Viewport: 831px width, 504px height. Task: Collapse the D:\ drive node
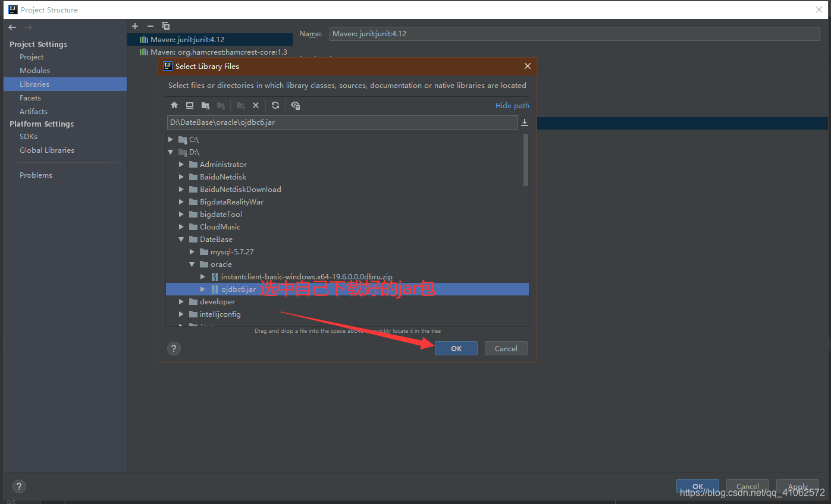click(x=171, y=152)
